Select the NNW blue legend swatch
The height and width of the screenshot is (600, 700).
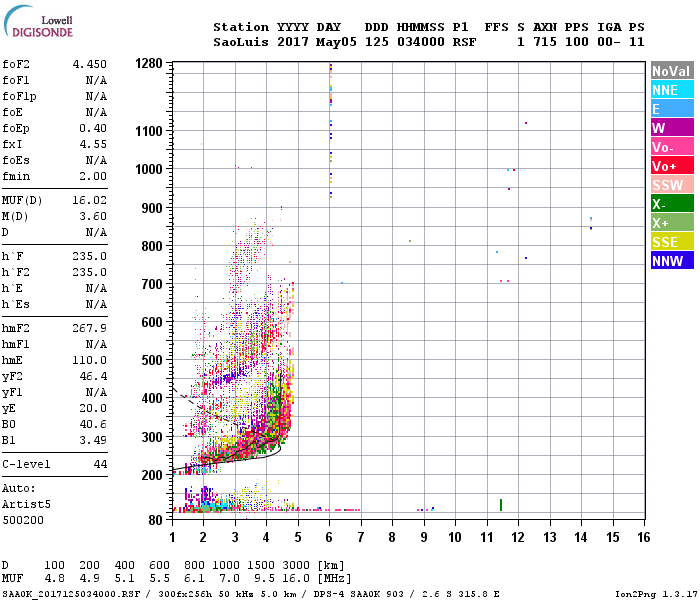point(672,261)
